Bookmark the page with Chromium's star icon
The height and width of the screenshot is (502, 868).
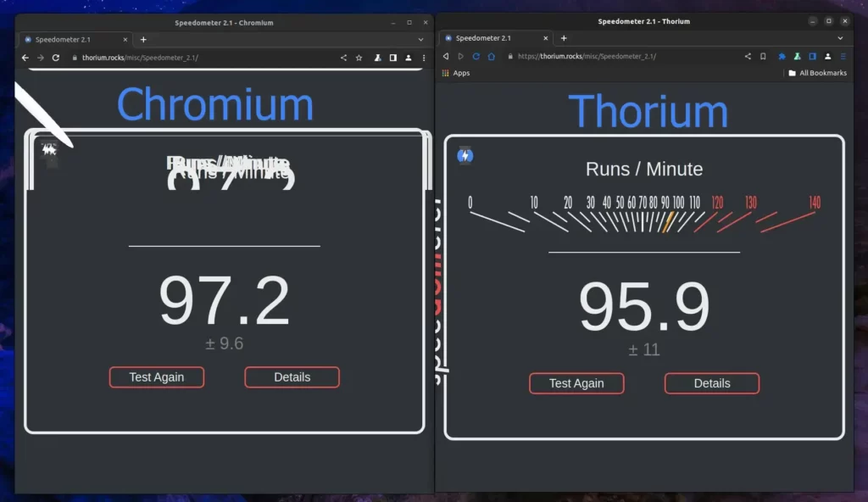(x=359, y=58)
